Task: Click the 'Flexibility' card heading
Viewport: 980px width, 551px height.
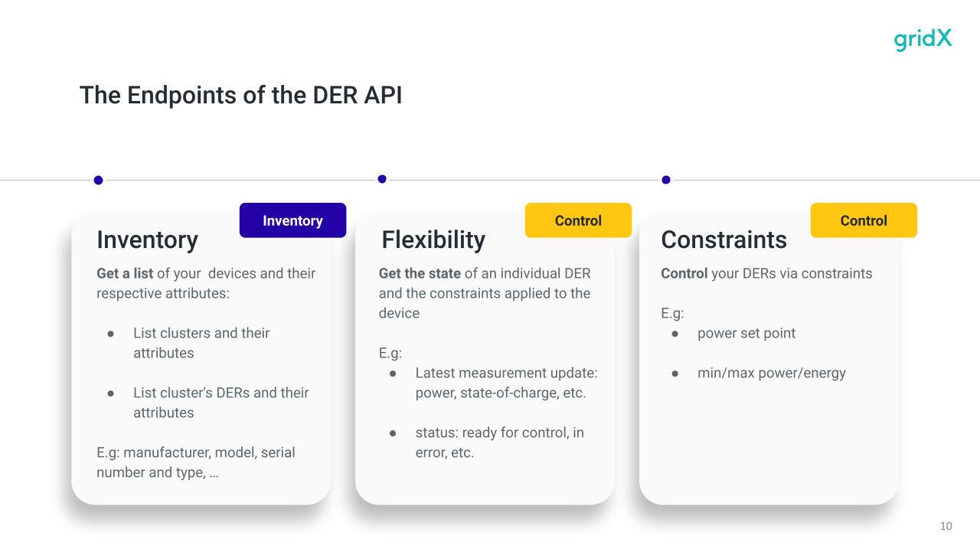Action: pyautogui.click(x=433, y=240)
